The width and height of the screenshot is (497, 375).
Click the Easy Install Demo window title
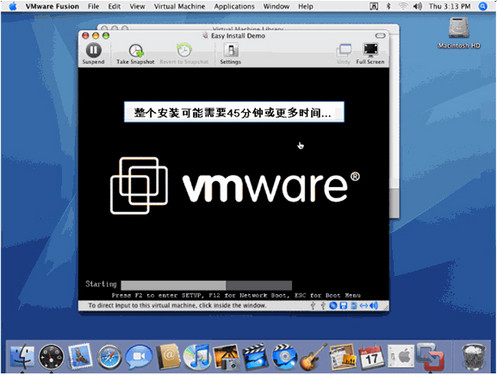click(x=238, y=36)
